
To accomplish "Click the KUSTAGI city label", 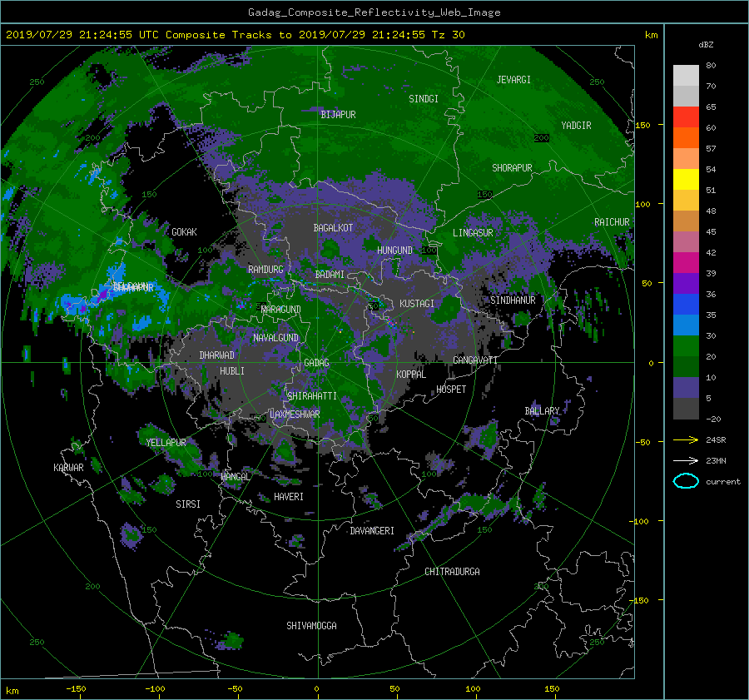I will click(x=417, y=304).
